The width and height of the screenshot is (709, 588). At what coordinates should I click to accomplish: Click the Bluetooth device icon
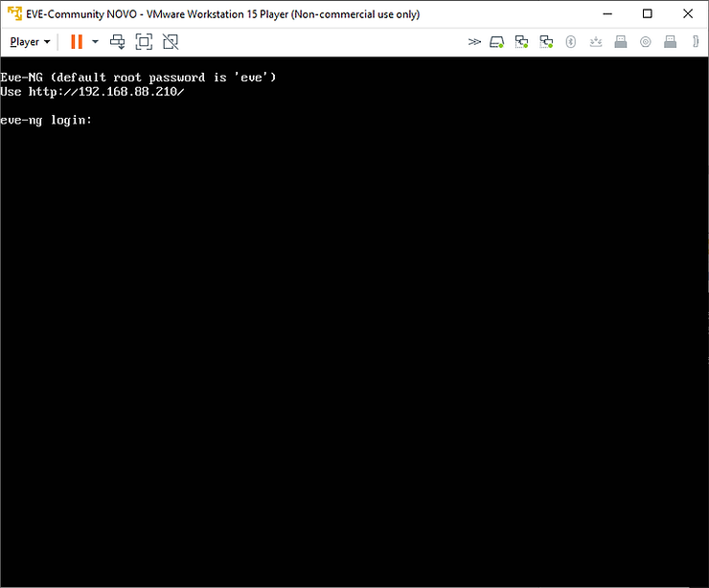571,42
